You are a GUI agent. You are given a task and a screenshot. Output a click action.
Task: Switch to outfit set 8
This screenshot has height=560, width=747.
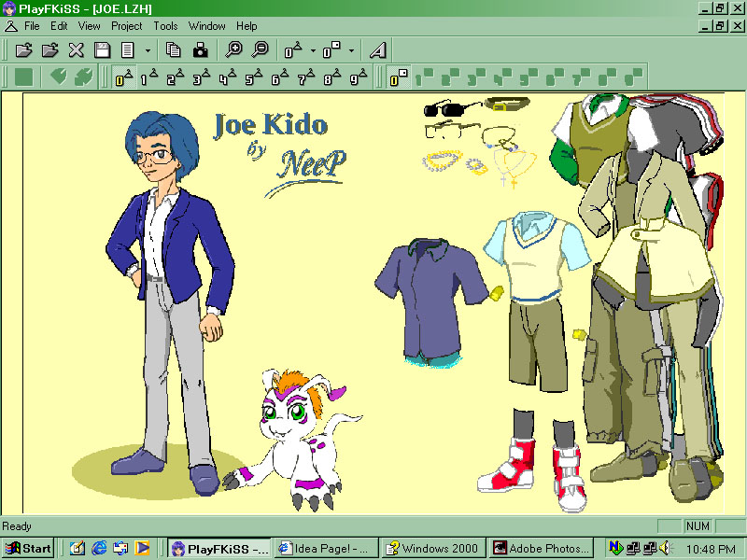[332, 77]
